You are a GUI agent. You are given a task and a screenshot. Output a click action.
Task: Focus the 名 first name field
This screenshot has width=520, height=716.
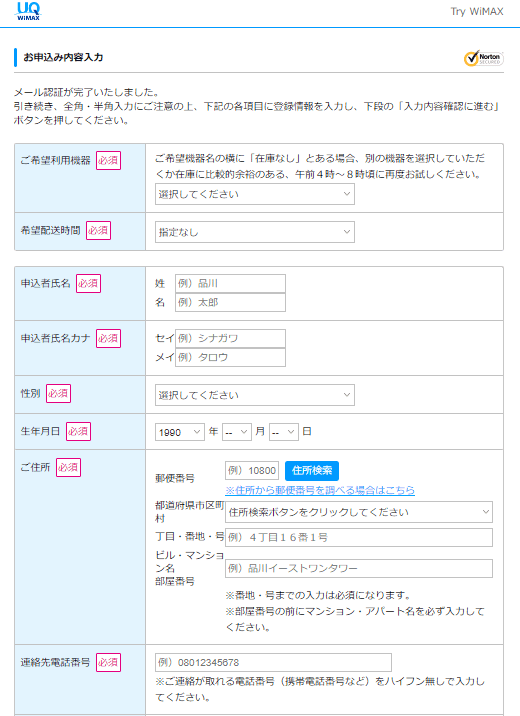click(x=230, y=302)
